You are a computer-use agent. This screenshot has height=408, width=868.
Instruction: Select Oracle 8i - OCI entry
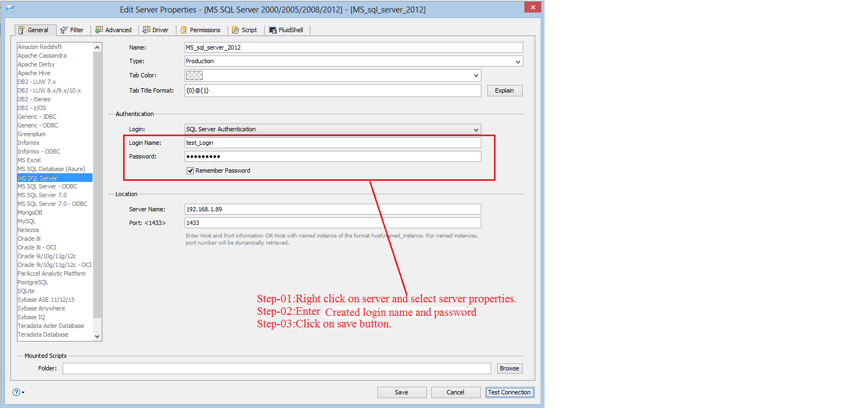pyautogui.click(x=37, y=247)
